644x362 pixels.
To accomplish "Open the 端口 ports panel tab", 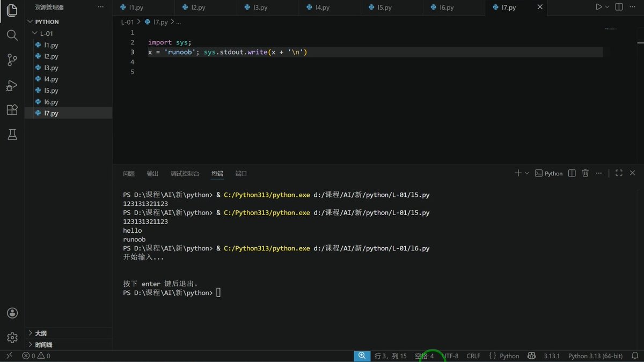I will tap(241, 174).
